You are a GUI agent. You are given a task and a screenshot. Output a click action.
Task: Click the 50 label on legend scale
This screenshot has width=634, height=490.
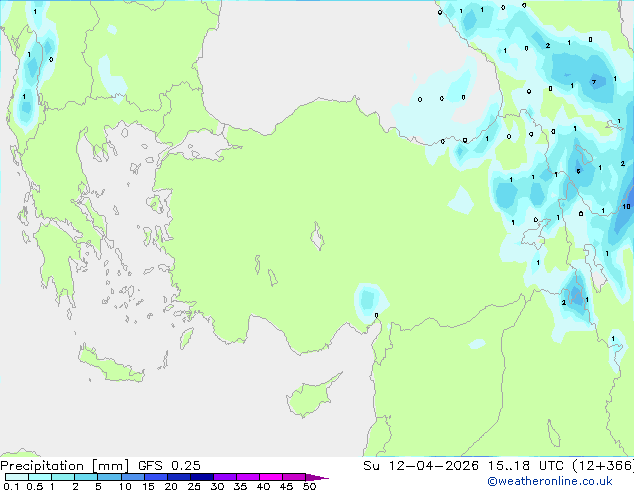coord(309,487)
